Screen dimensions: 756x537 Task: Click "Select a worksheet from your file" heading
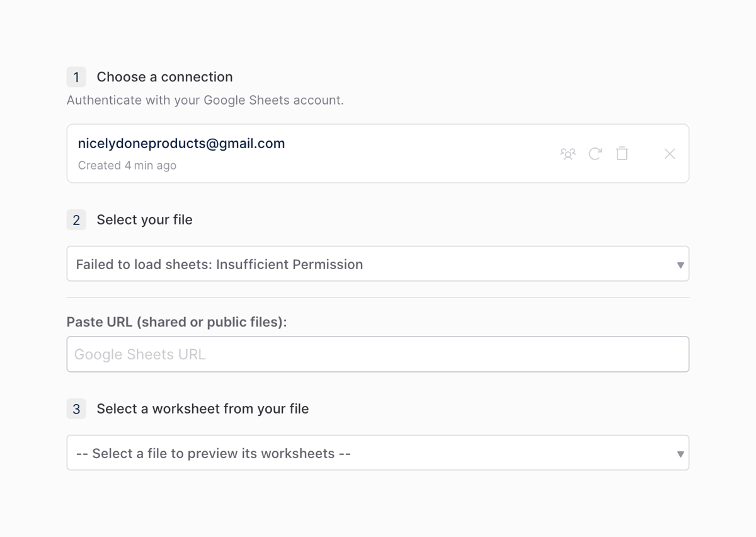click(202, 409)
